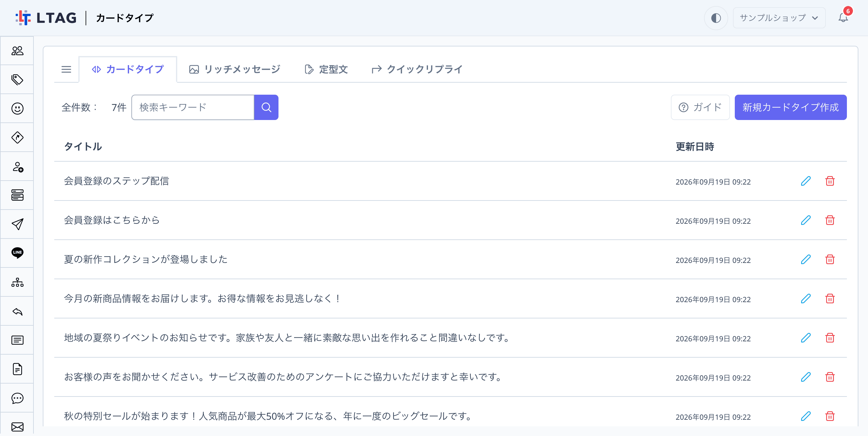Open the サンプルショップ shop dropdown
This screenshot has height=436, width=868.
coord(779,18)
